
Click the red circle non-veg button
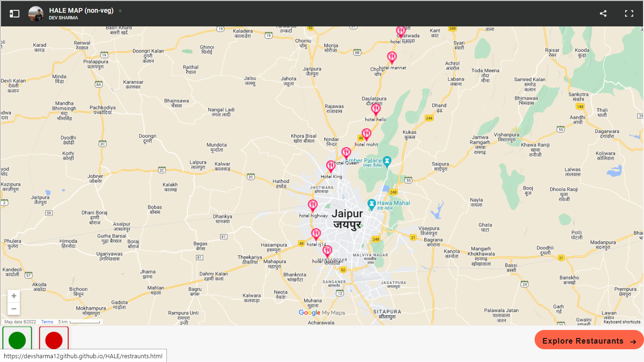tap(54, 340)
